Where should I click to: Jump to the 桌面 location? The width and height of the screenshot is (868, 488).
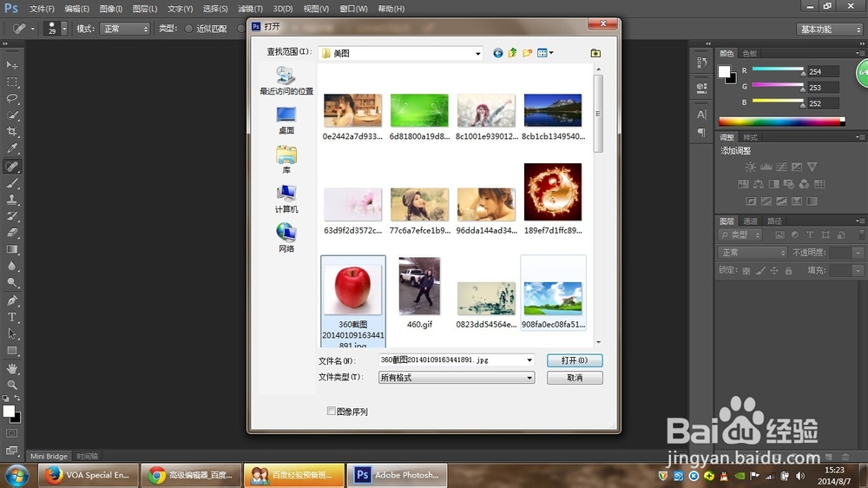286,120
